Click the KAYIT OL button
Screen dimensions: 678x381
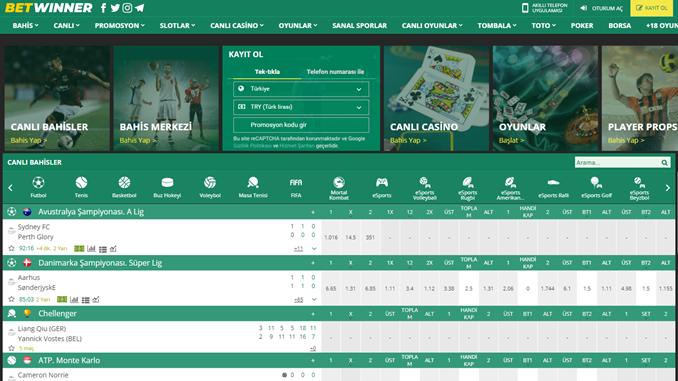pyautogui.click(x=652, y=8)
